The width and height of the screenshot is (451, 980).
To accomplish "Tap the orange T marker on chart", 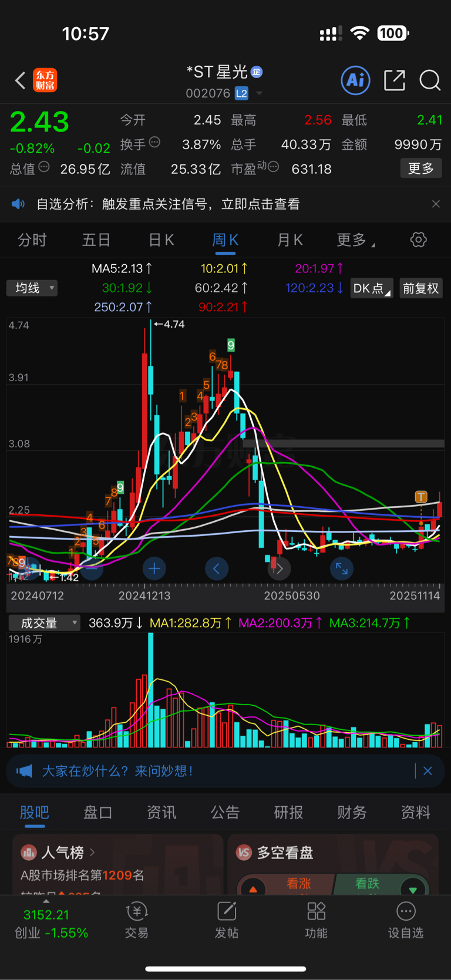I will click(421, 497).
